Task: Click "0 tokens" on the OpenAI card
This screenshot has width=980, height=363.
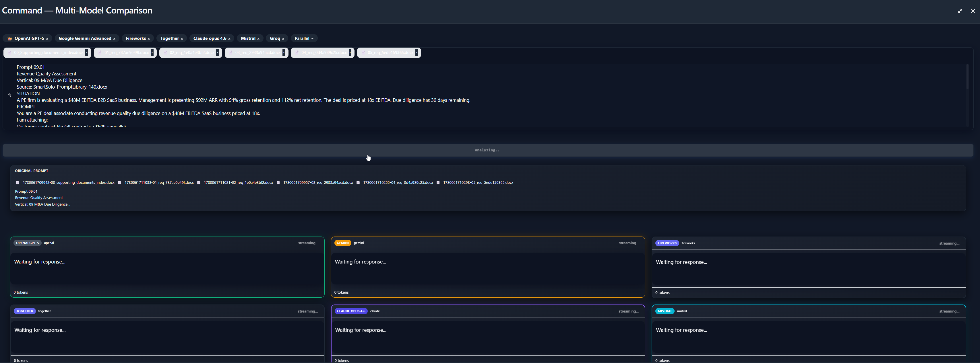Action: 21,292
